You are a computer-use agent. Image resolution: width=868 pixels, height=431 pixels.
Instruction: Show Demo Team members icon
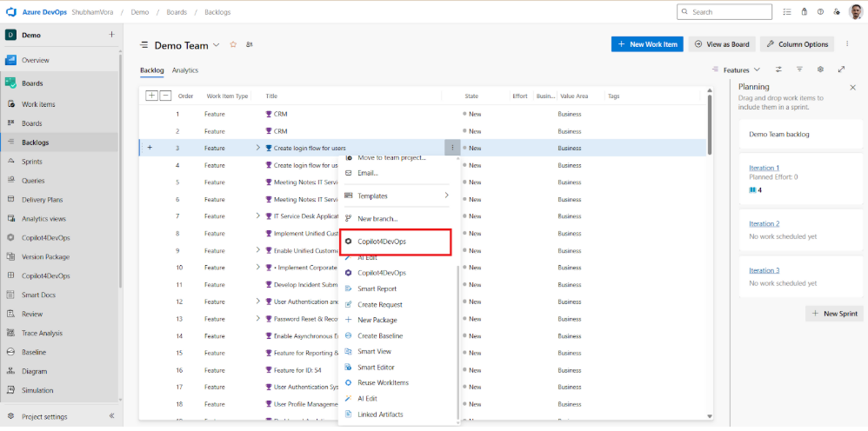click(x=250, y=45)
